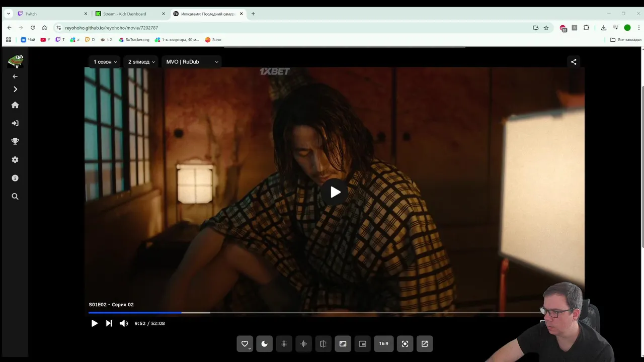Image resolution: width=644 pixels, height=362 pixels.
Task: Open the sidebar info page
Action: point(15,178)
